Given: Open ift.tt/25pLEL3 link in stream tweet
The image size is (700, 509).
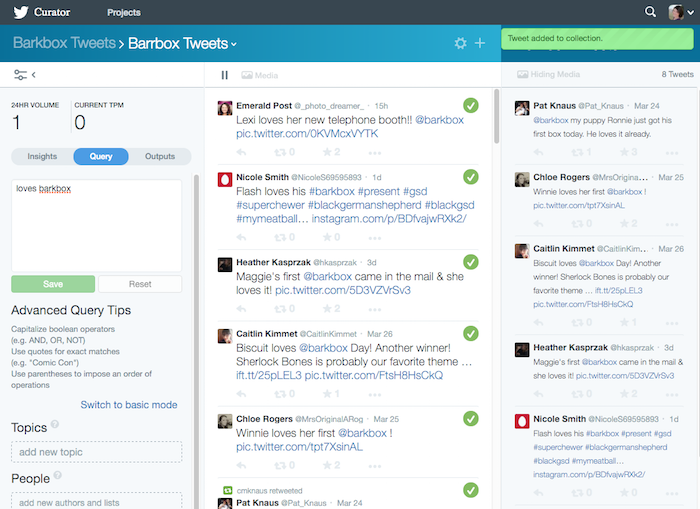Looking at the screenshot, I should pos(269,375).
